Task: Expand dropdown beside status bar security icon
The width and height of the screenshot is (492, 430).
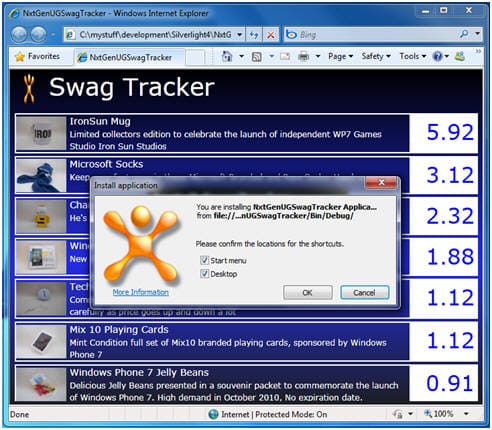Action: [410, 414]
